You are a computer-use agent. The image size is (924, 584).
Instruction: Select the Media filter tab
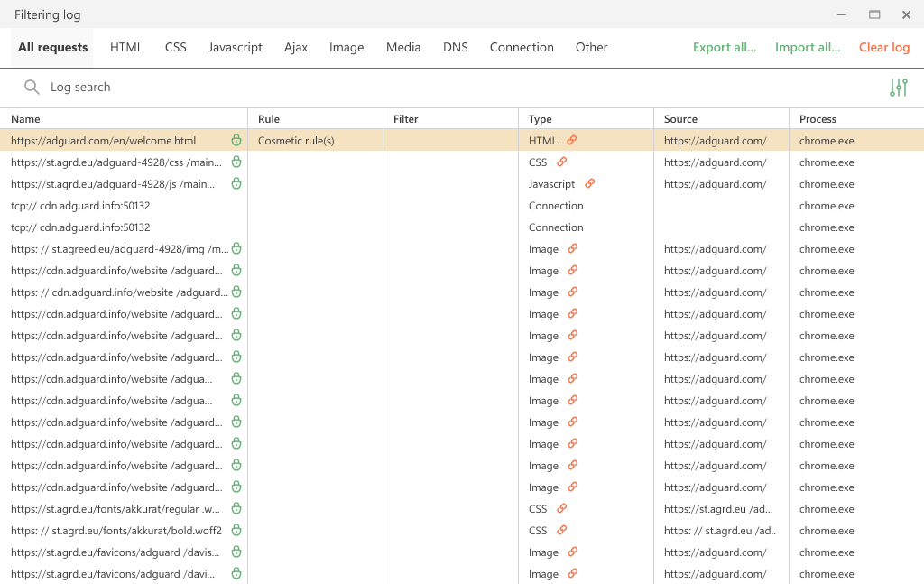click(402, 47)
